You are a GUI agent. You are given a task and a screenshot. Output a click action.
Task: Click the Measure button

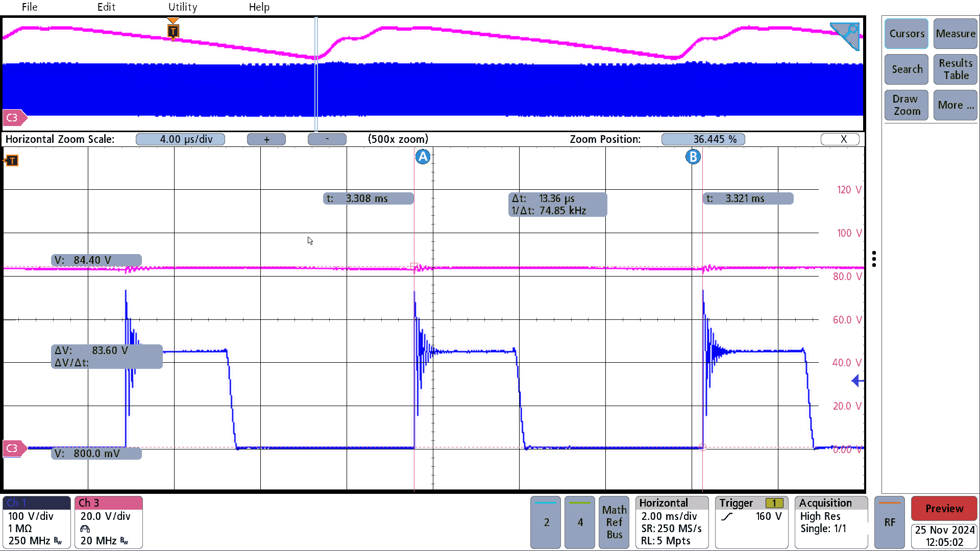coord(955,34)
